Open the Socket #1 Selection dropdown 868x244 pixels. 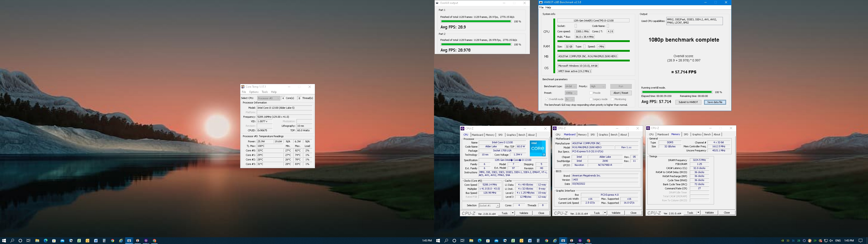click(x=489, y=206)
